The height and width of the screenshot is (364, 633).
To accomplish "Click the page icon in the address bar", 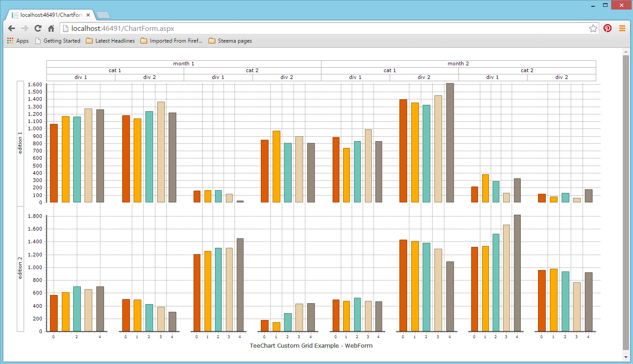I will tap(65, 28).
